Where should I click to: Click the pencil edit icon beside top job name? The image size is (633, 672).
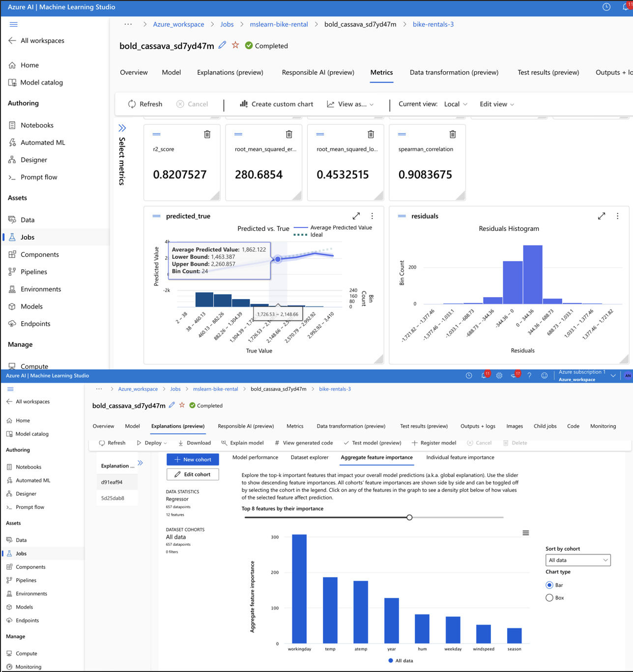click(x=222, y=45)
